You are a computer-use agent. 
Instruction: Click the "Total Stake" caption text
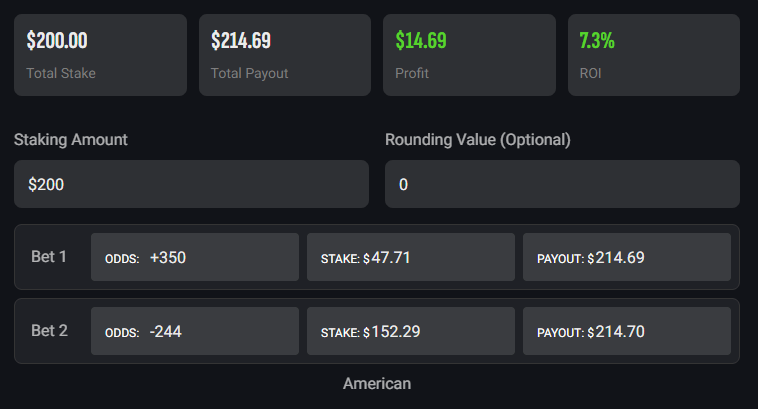click(x=61, y=73)
